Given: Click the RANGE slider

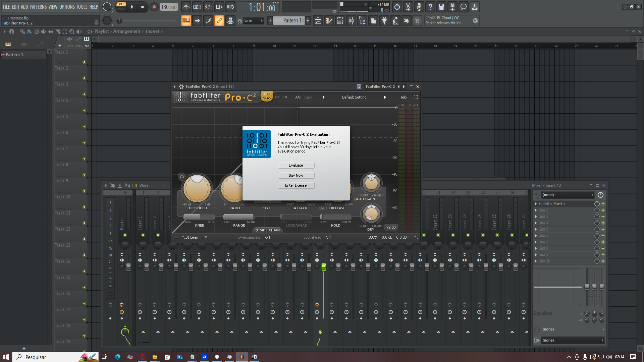Looking at the screenshot, I should point(239,217).
